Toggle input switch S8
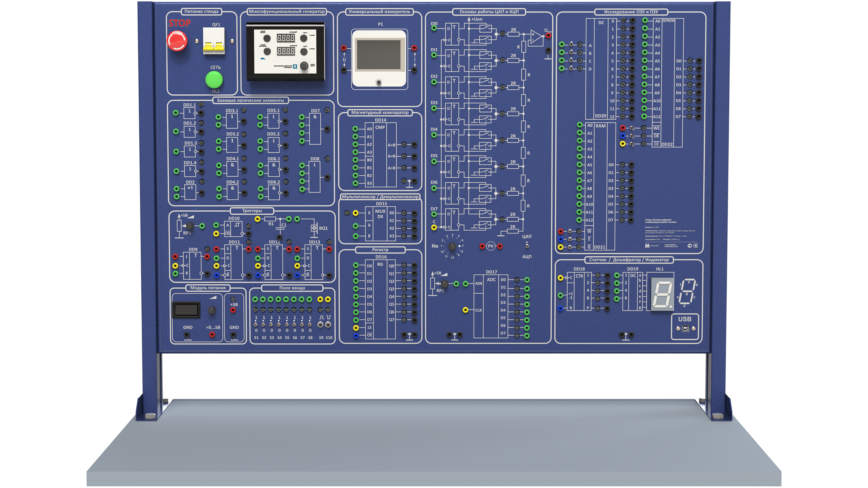The width and height of the screenshot is (868, 488). pos(310,324)
